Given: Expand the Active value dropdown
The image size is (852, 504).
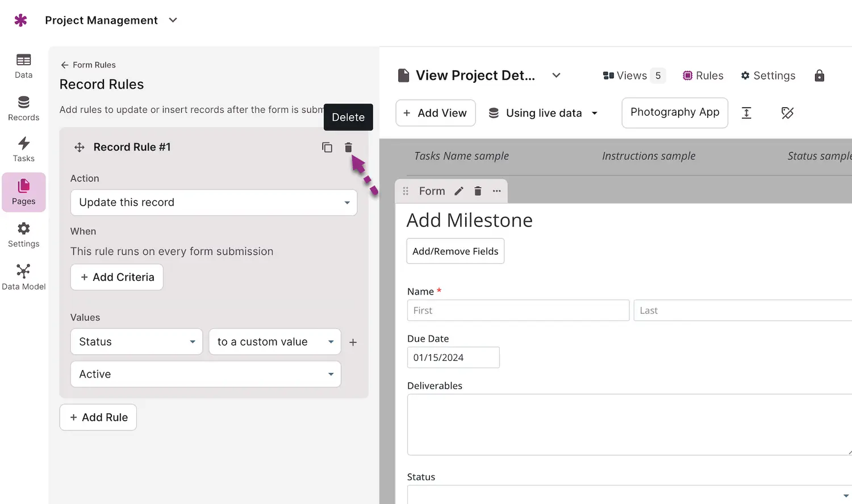Looking at the screenshot, I should point(206,374).
